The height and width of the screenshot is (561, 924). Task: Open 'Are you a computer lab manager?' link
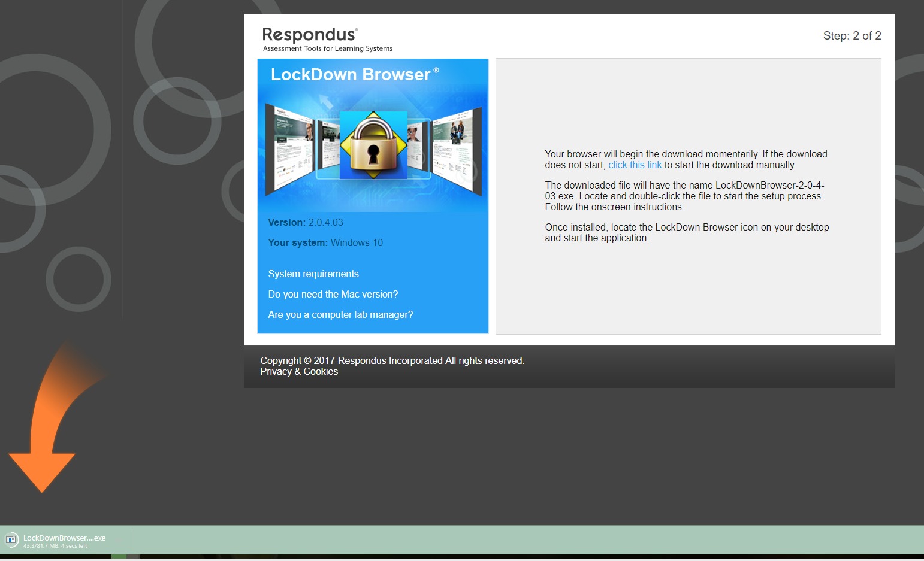(340, 315)
